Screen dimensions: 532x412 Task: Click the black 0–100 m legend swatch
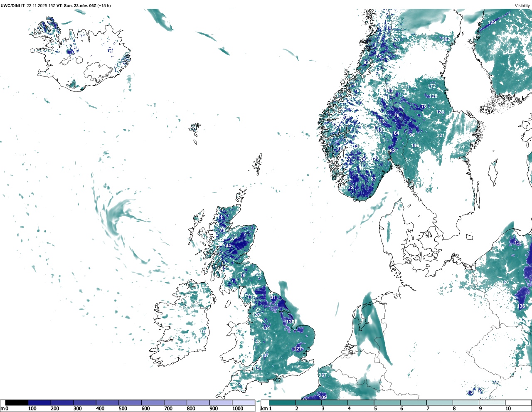17,402
